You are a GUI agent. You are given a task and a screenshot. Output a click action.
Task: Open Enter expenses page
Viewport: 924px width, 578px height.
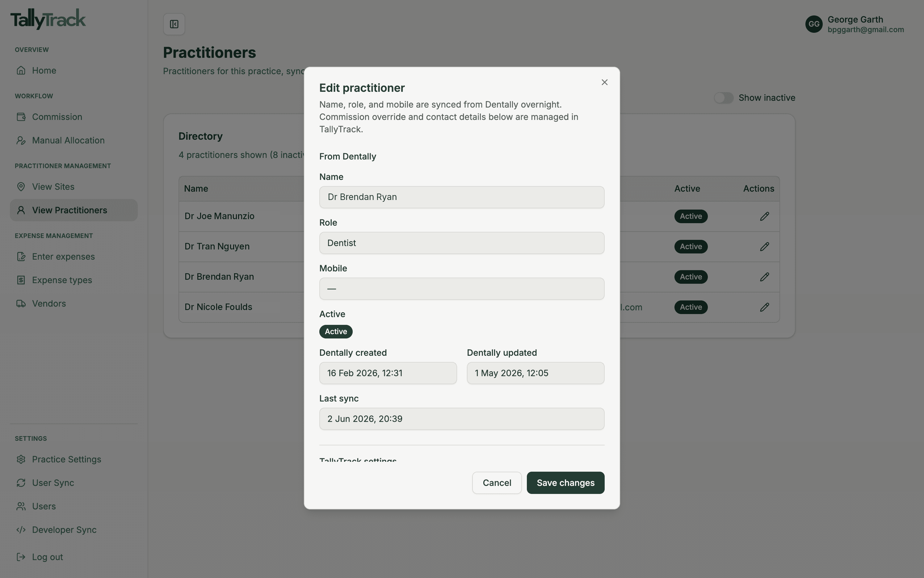(74, 257)
